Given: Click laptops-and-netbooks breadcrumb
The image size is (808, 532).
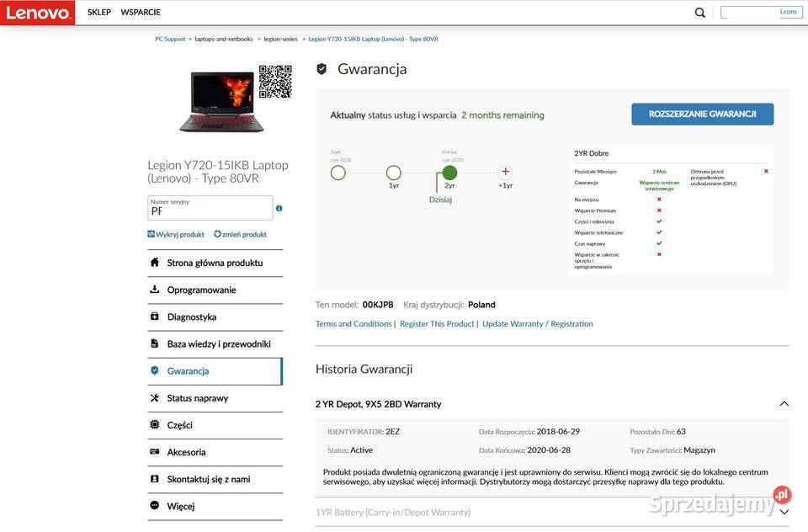Looking at the screenshot, I should [x=224, y=39].
